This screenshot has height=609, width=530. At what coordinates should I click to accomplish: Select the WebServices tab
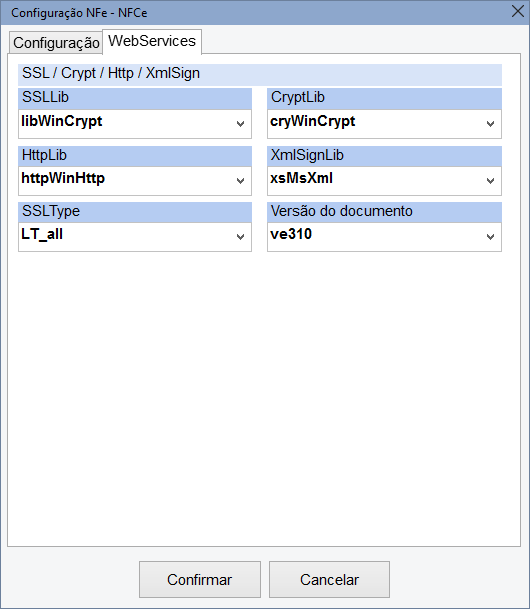point(152,41)
